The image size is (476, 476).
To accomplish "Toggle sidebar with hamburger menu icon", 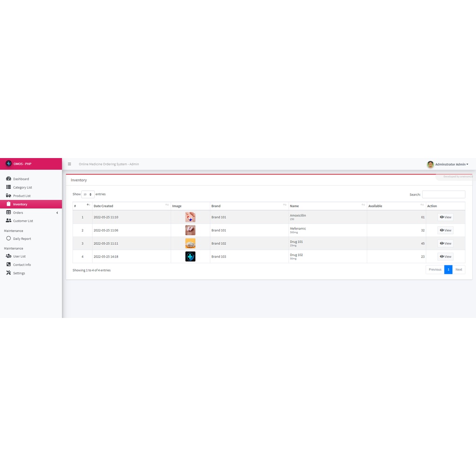I will pyautogui.click(x=70, y=164).
